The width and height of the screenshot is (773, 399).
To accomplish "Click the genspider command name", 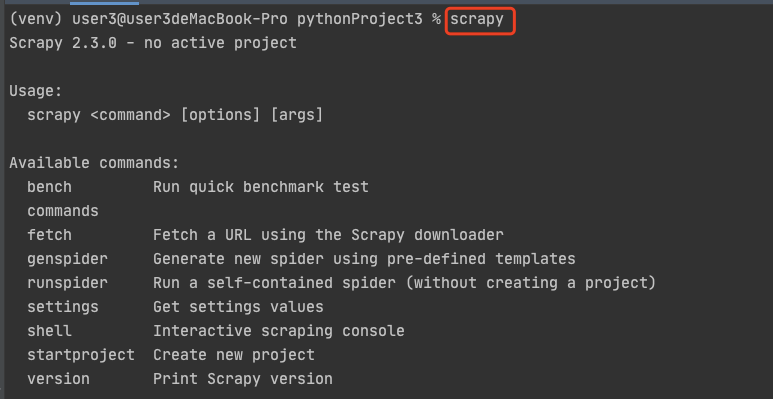I will pyautogui.click(x=67, y=259).
